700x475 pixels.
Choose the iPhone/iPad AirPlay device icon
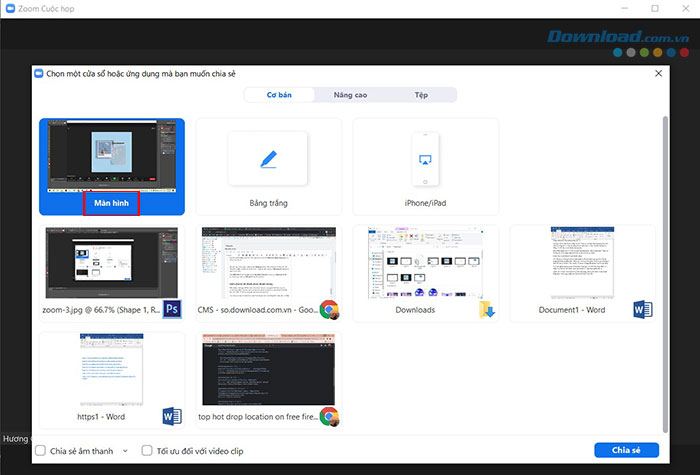coord(426,158)
